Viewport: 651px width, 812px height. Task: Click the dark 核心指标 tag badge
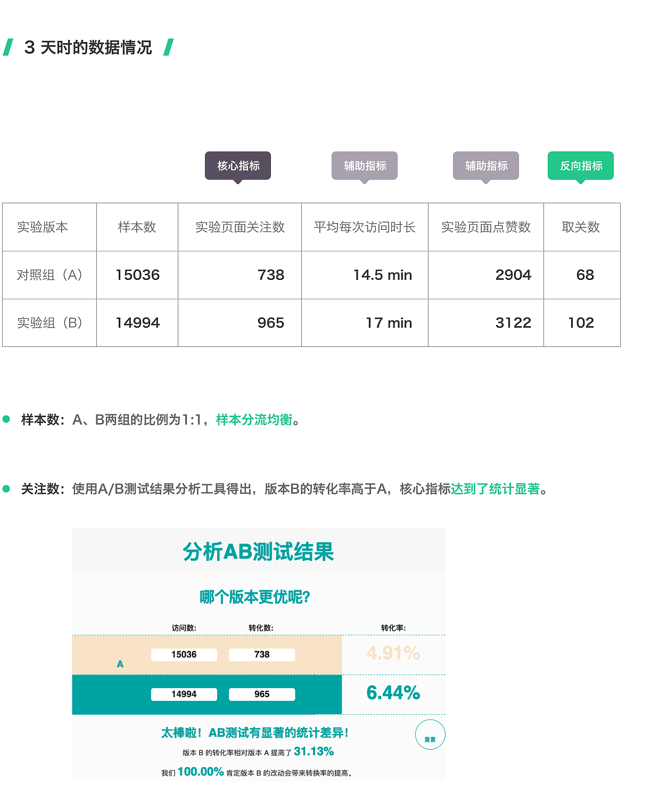238,165
